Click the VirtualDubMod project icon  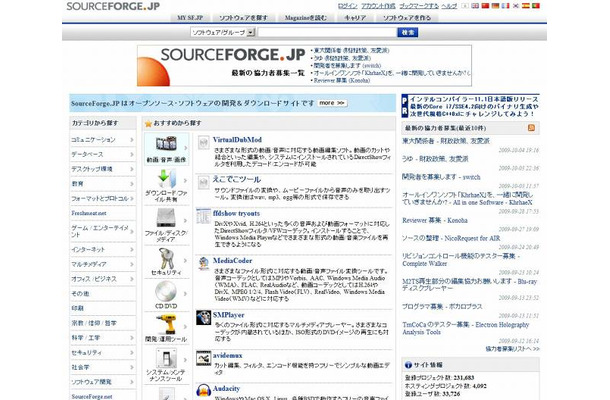coord(203,143)
